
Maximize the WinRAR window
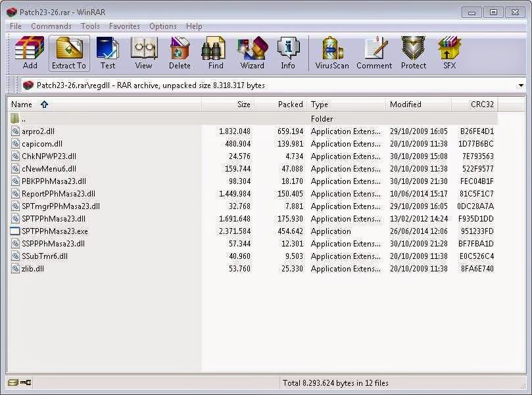point(493,12)
